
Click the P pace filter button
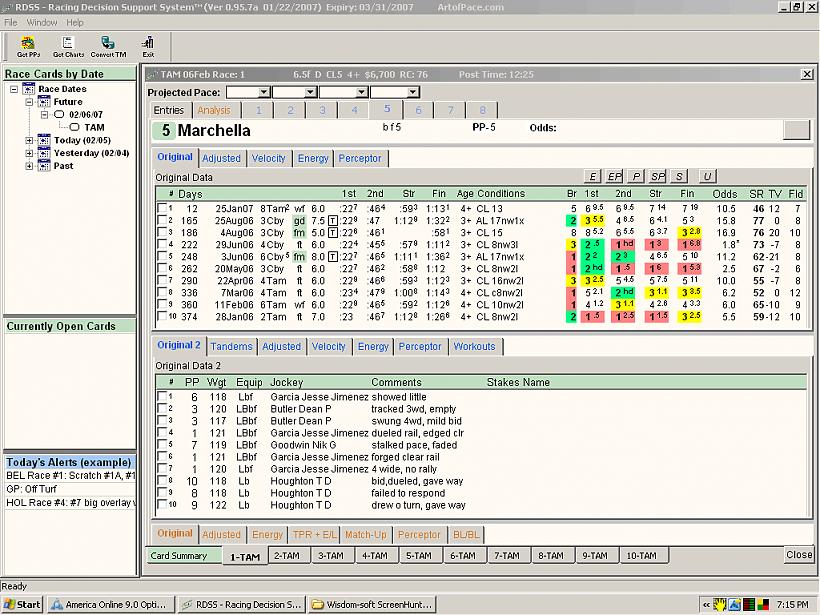pyautogui.click(x=636, y=176)
